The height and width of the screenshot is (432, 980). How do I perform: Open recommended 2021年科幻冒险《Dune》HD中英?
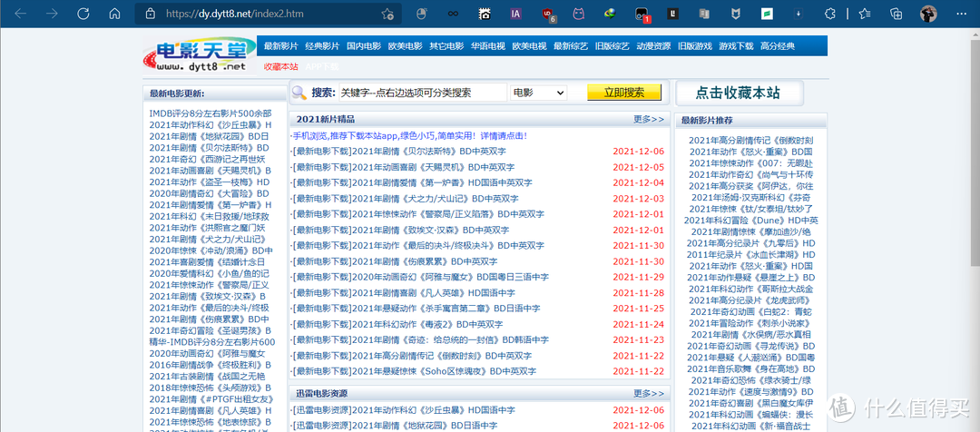[x=750, y=220]
